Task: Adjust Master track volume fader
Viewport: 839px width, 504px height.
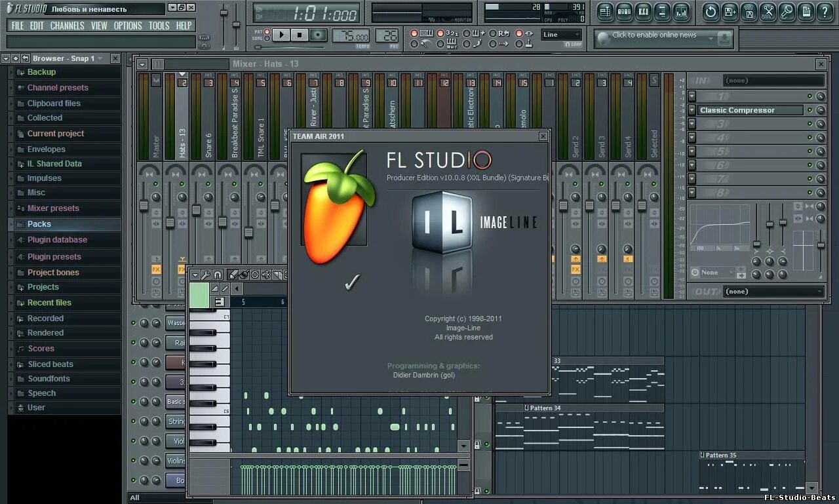Action: click(144, 205)
